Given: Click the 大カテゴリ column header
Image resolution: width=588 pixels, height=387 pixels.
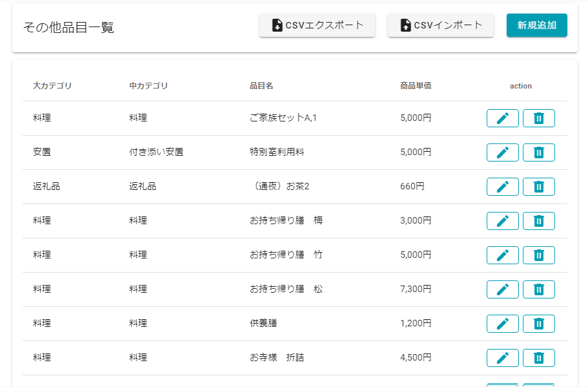Looking at the screenshot, I should point(52,86).
